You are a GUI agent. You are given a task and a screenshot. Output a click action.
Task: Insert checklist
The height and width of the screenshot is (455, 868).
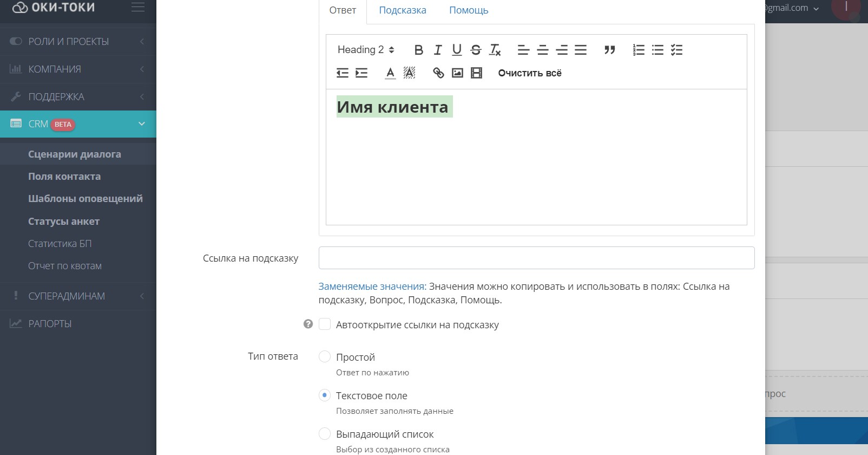pyautogui.click(x=676, y=50)
